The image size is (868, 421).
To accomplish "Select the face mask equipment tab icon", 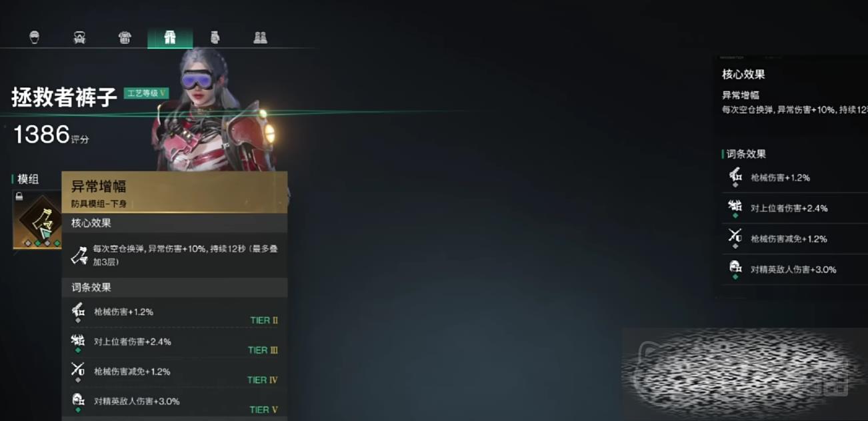I will coord(79,38).
